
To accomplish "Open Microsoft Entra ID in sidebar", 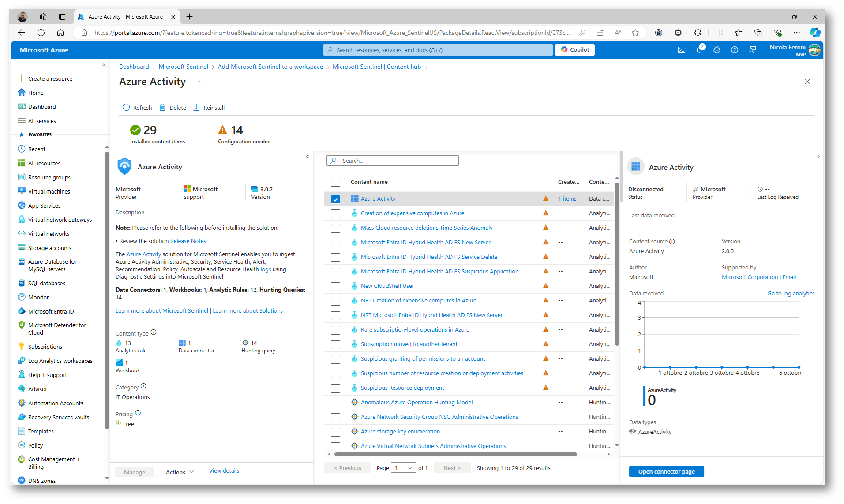I will [x=45, y=311].
